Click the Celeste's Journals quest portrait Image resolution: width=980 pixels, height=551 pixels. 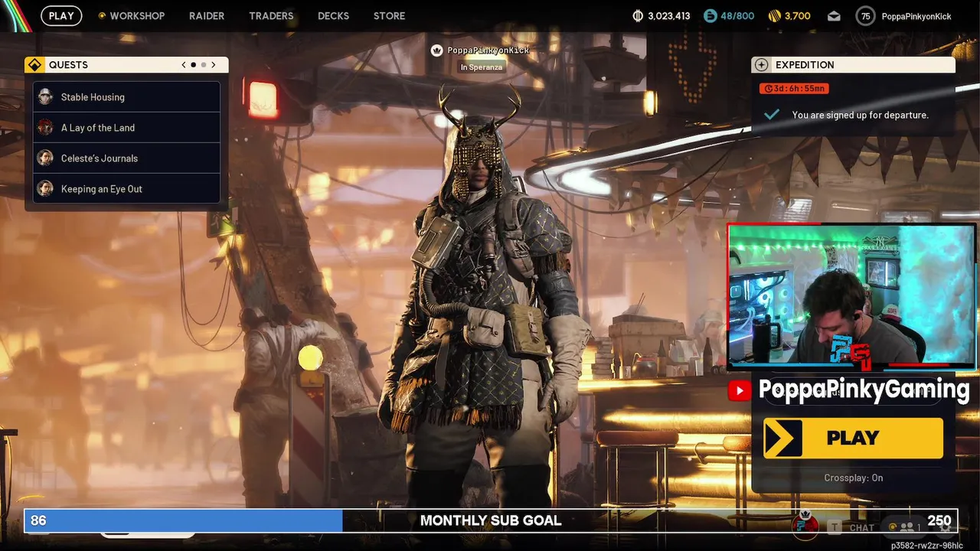(x=46, y=158)
